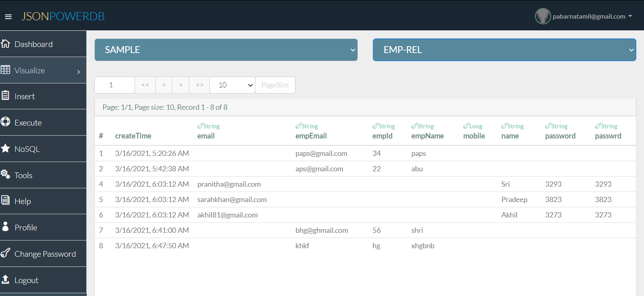The width and height of the screenshot is (644, 296).
Task: Open Insert from the sidebar
Action: (43, 96)
